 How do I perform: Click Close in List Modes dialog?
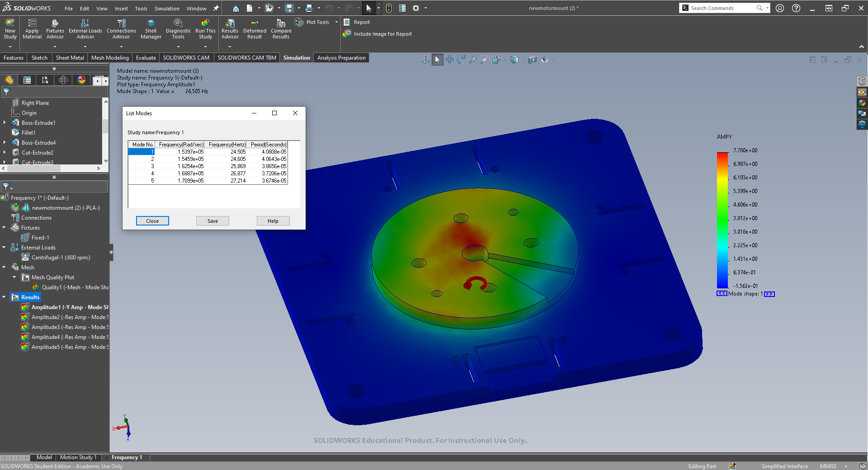tap(152, 221)
